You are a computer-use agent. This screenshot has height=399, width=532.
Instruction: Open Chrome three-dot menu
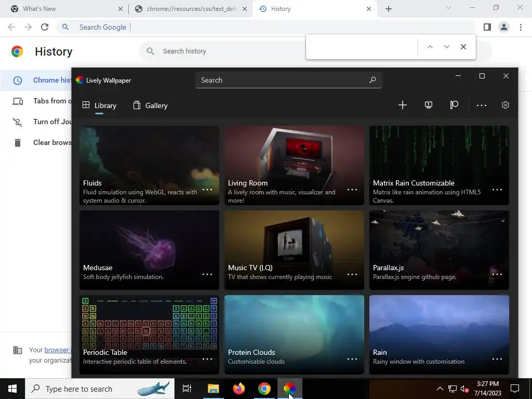click(521, 27)
